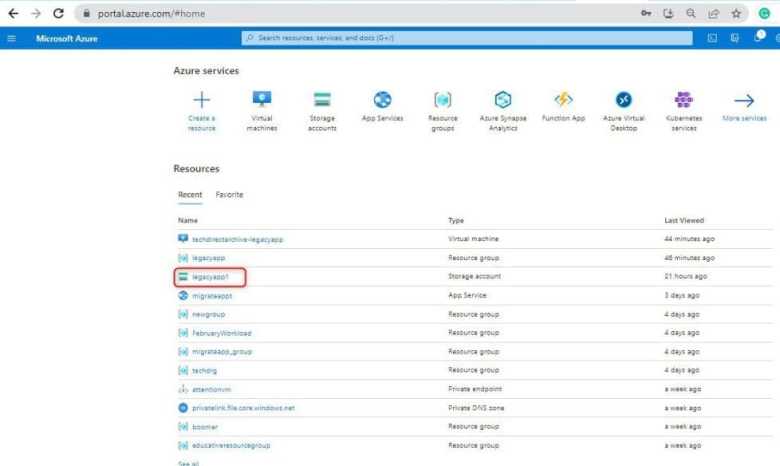Click the browser address bar URL
Viewport: 780px width, 466px height.
151,13
